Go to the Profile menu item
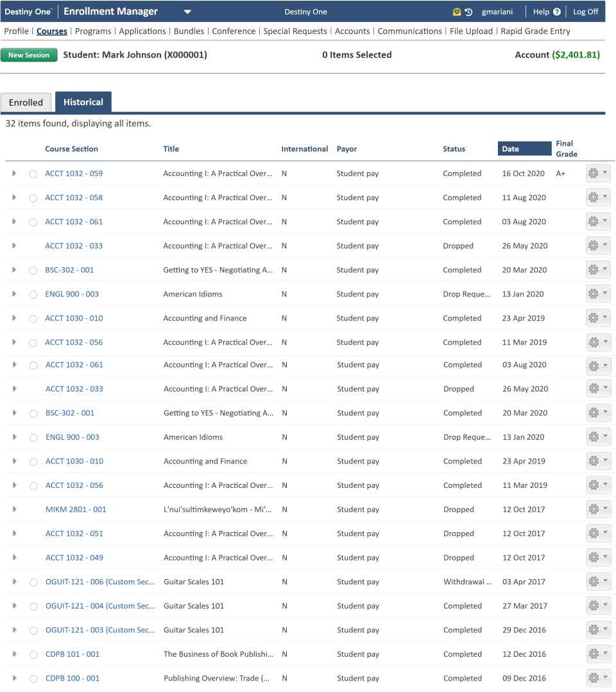 tap(16, 31)
